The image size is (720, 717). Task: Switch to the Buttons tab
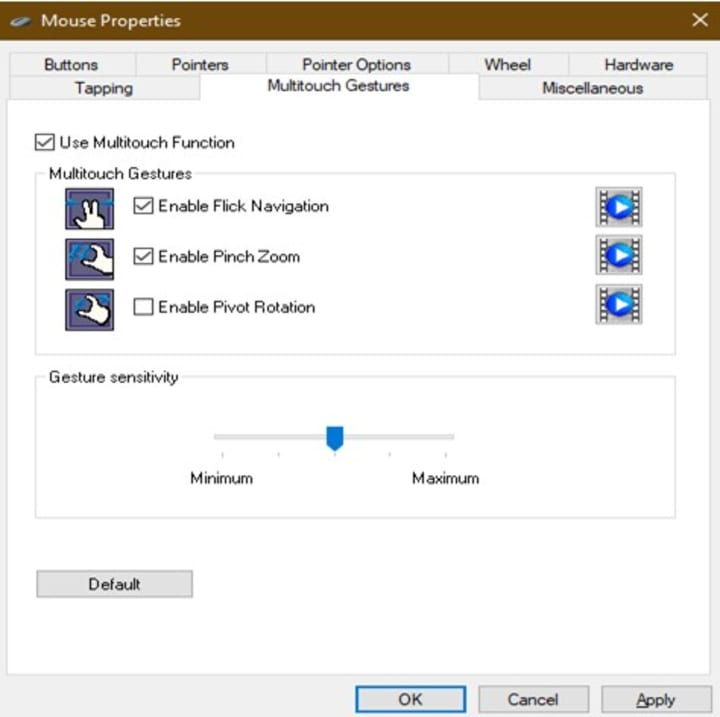click(72, 65)
